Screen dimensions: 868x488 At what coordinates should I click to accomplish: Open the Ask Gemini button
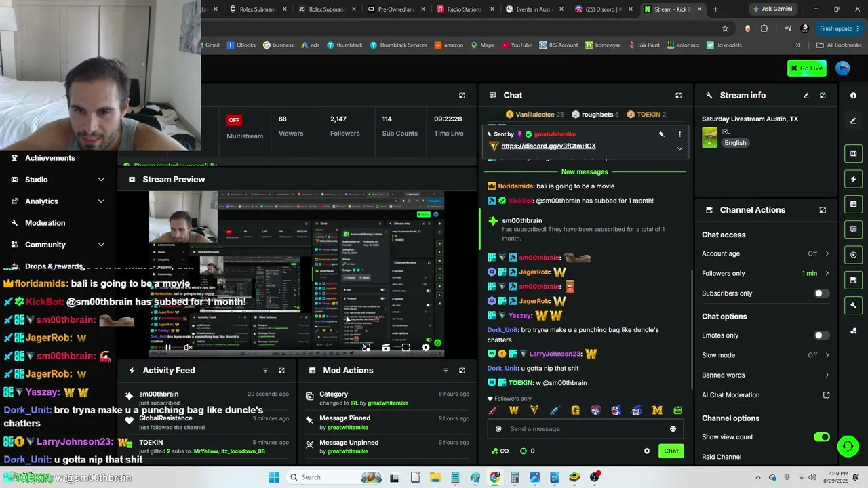click(x=773, y=9)
